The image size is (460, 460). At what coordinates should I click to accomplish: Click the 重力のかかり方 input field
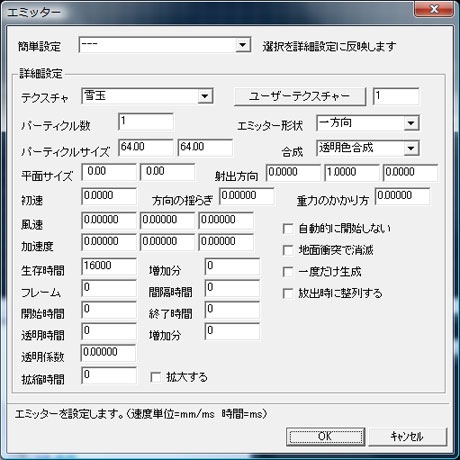[403, 196]
